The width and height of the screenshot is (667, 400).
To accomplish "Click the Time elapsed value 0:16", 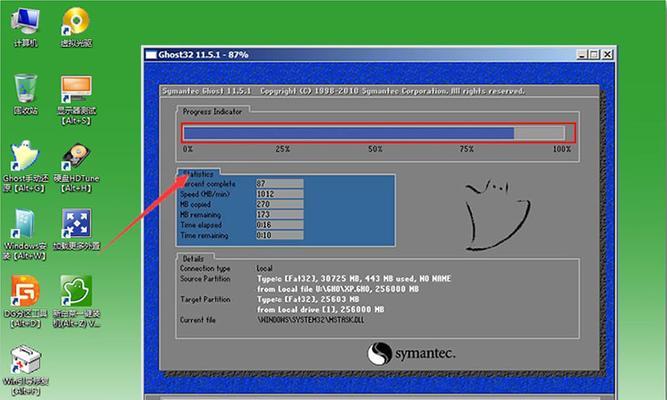I will tap(279, 225).
